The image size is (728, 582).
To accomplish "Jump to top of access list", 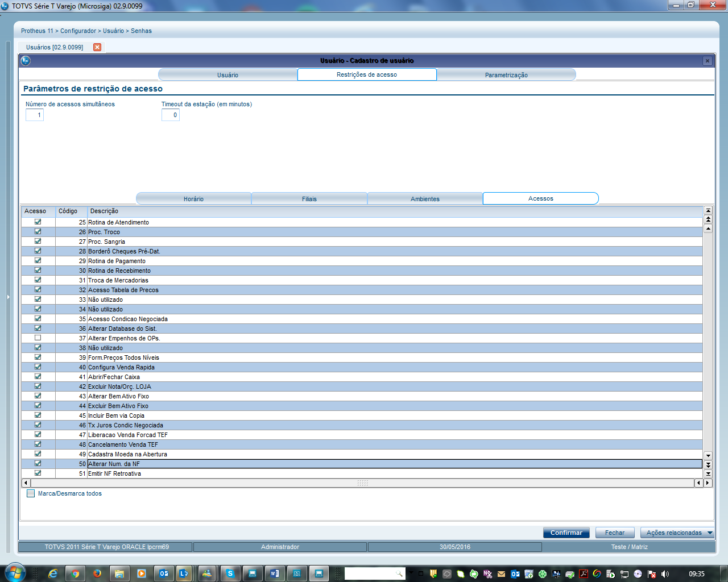I will (708, 211).
